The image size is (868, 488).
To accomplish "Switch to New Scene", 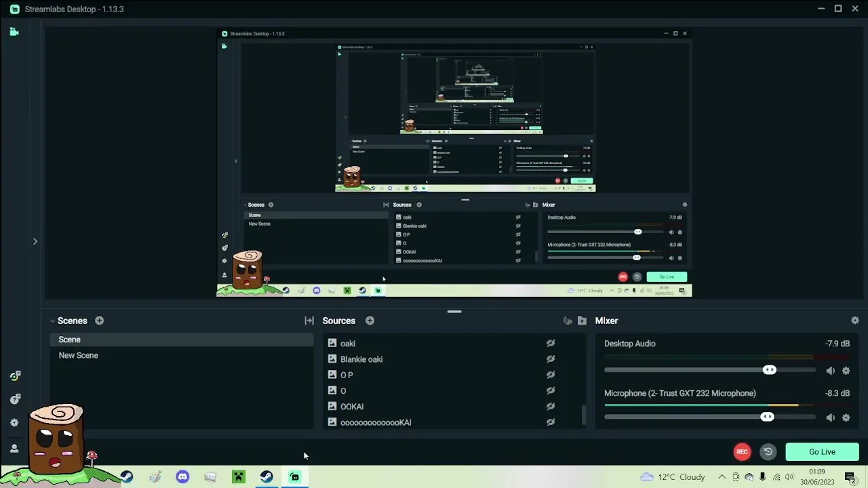I will [x=182, y=355].
